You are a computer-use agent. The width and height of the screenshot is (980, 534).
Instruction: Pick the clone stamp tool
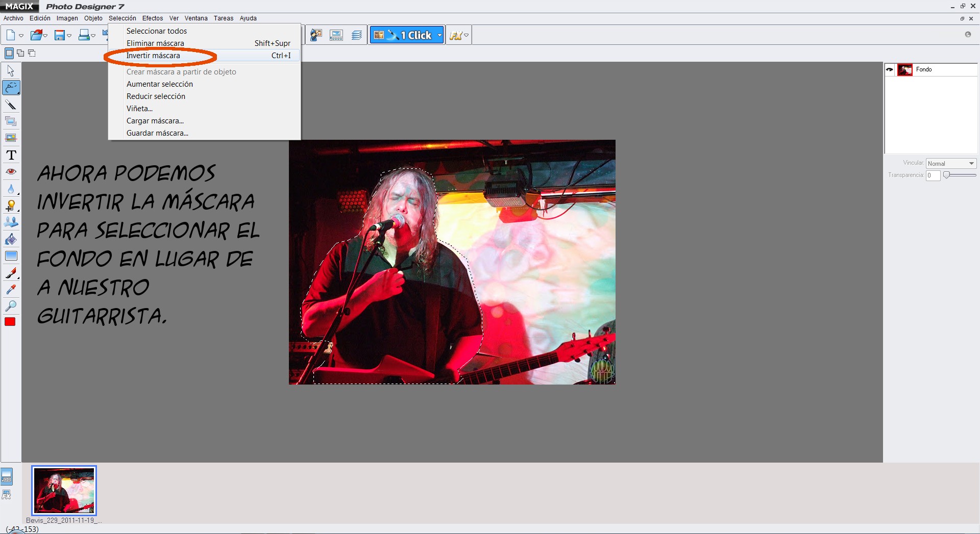click(x=11, y=222)
